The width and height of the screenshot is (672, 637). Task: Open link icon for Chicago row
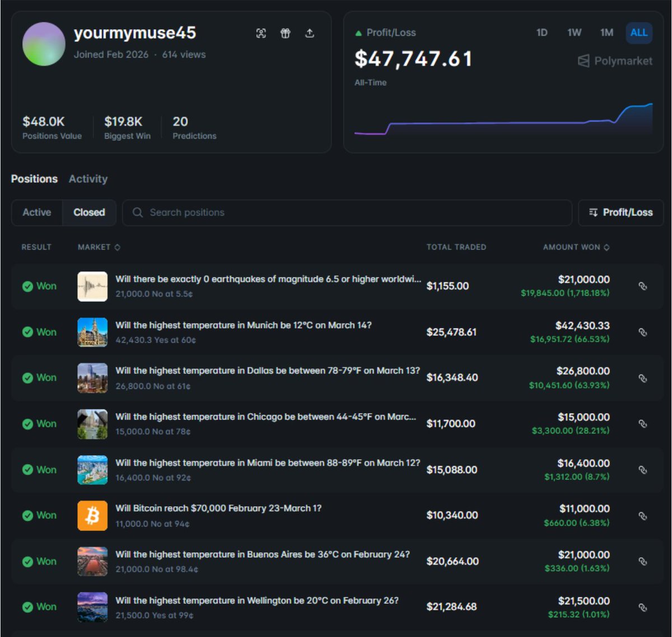[x=643, y=424]
